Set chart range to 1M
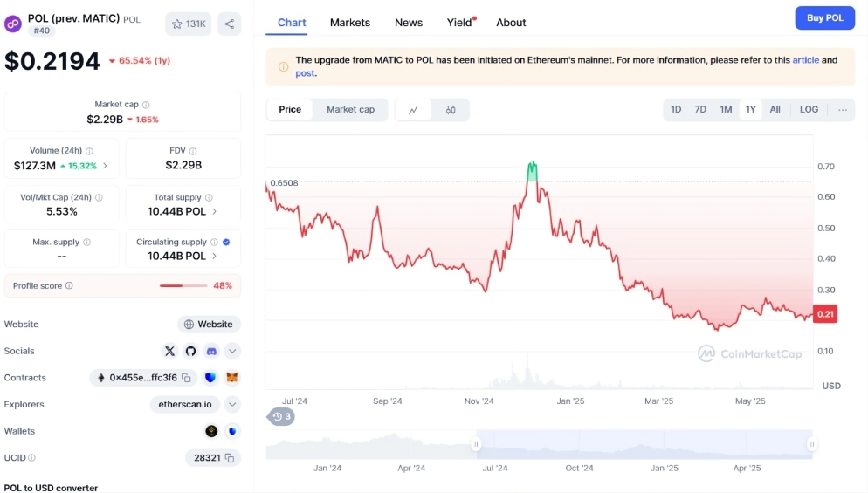 (726, 110)
